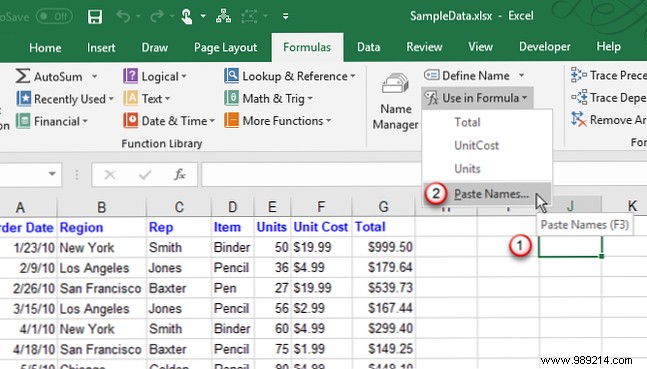Open the Name Manager
647x369 pixels.
click(395, 101)
